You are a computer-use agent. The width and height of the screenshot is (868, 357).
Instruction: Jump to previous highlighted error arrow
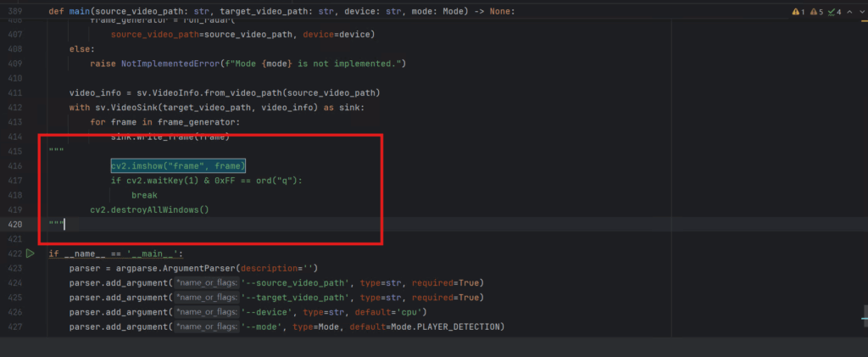(848, 12)
